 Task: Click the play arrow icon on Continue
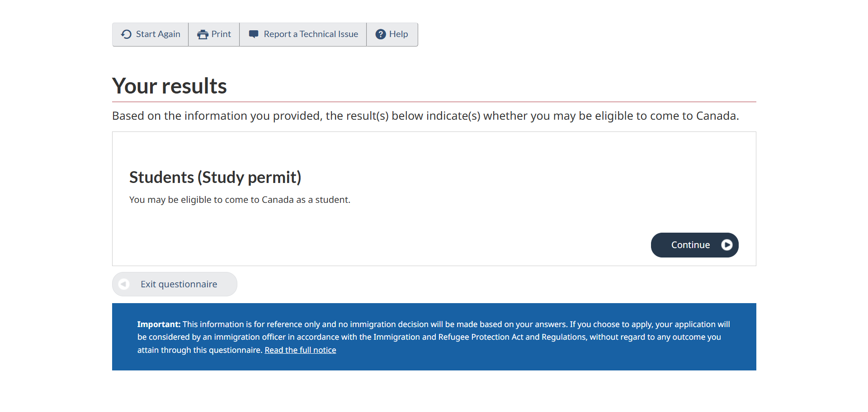[726, 245]
